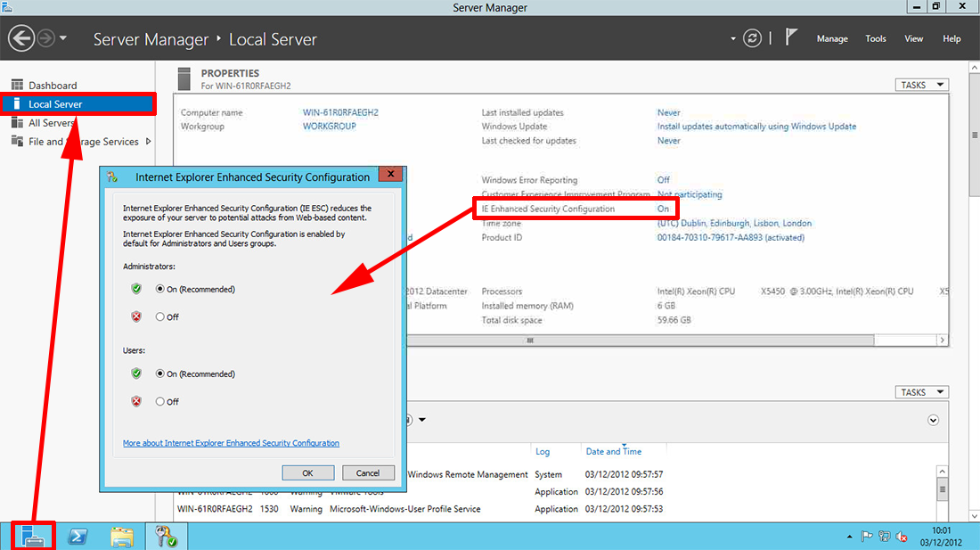Open the View menu
The height and width of the screenshot is (550, 980).
pos(913,38)
